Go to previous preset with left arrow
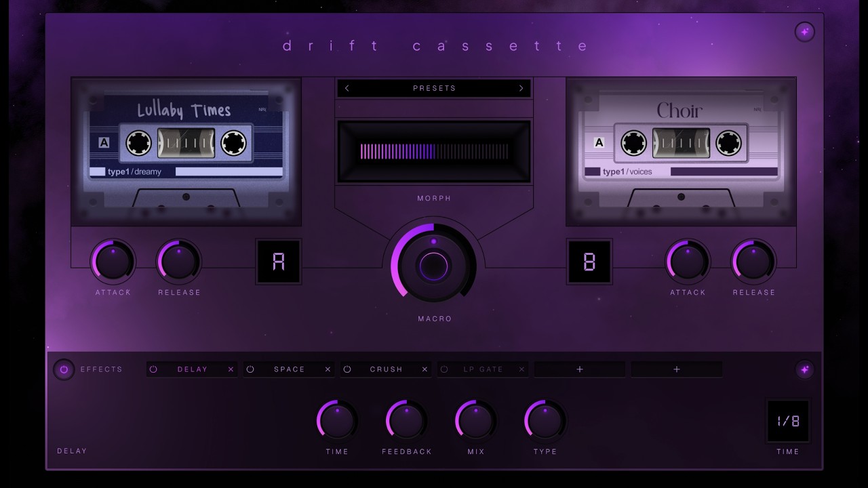 (347, 88)
